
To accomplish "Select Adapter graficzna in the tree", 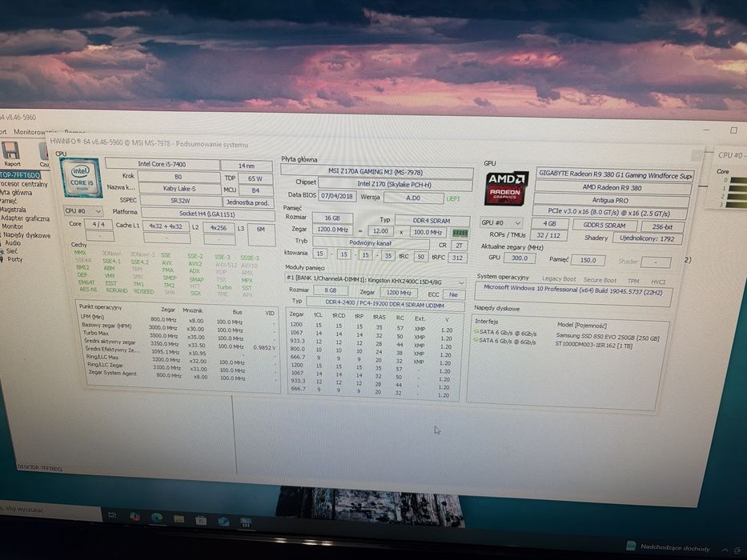I will [26, 218].
